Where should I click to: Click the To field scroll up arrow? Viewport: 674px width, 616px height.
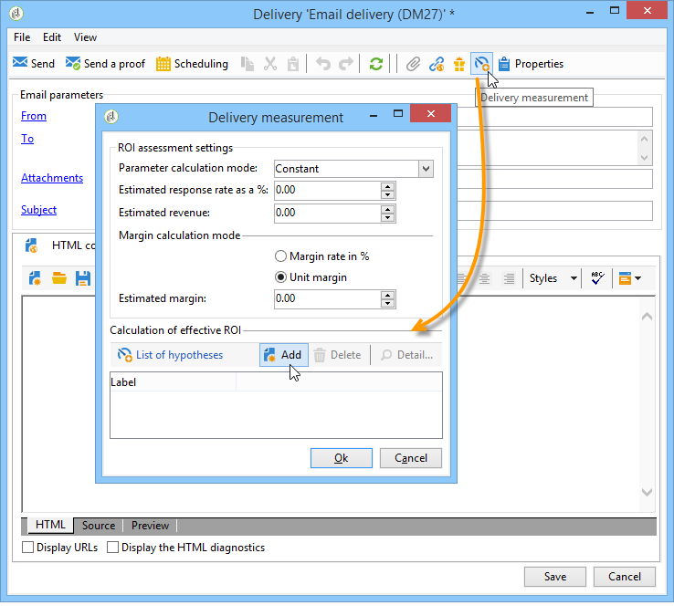[644, 139]
